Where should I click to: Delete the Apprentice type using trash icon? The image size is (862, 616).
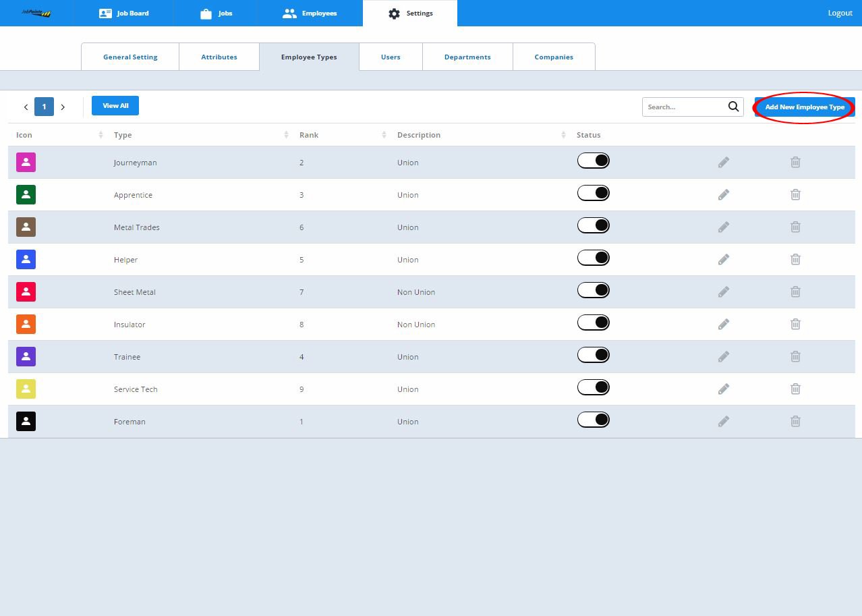click(x=795, y=195)
